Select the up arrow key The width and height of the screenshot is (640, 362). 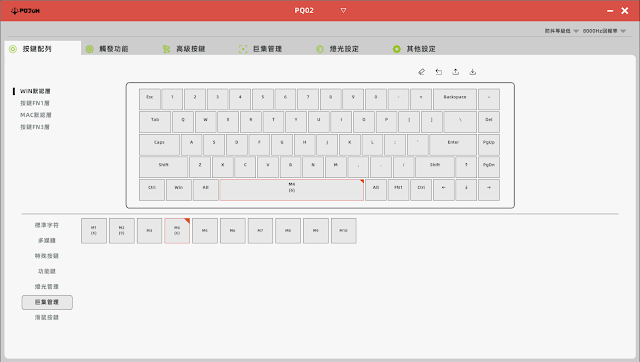click(466, 167)
